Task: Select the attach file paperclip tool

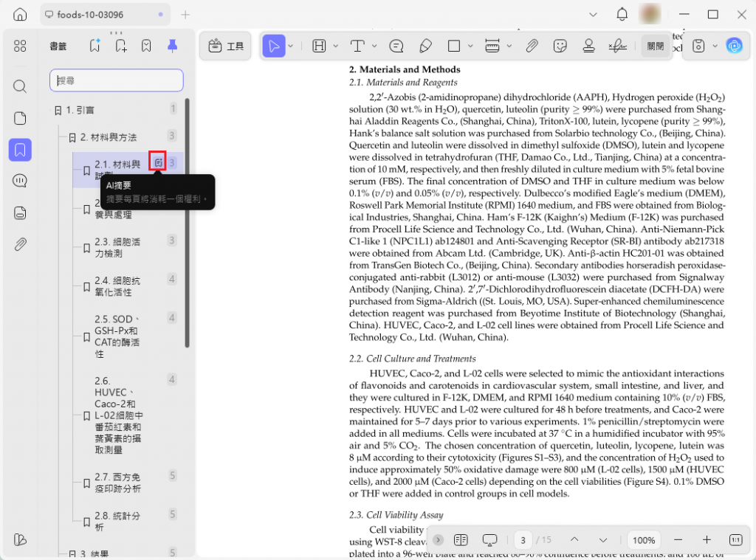Action: (x=532, y=46)
